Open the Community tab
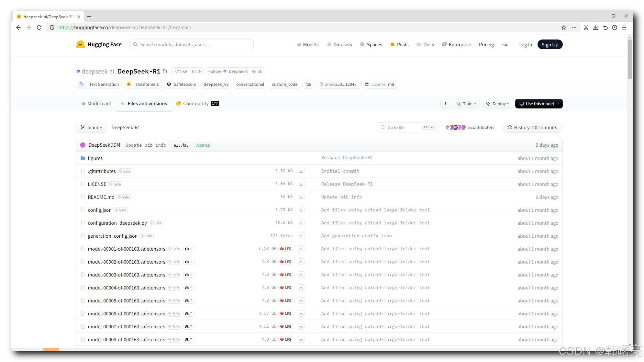Screen dimensions: 644x362 pyautogui.click(x=196, y=104)
